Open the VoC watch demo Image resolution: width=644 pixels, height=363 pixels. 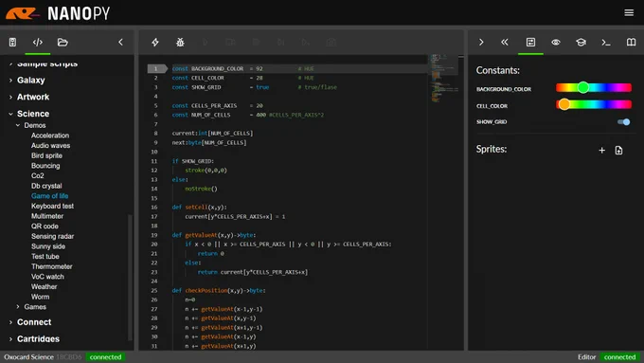(x=47, y=277)
